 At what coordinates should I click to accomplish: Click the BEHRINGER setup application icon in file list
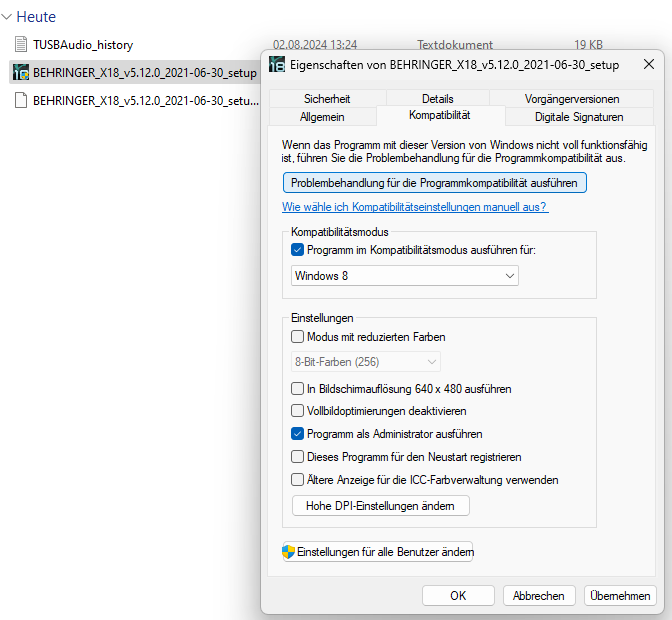coord(21,72)
